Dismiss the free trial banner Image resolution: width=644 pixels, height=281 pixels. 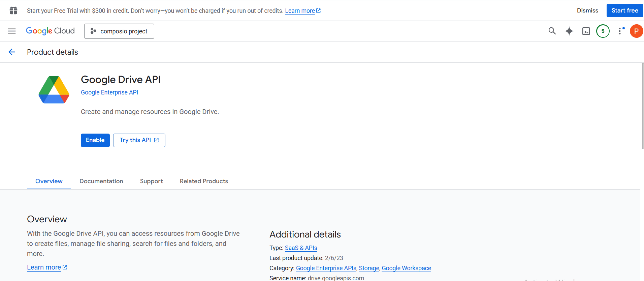coord(587,10)
